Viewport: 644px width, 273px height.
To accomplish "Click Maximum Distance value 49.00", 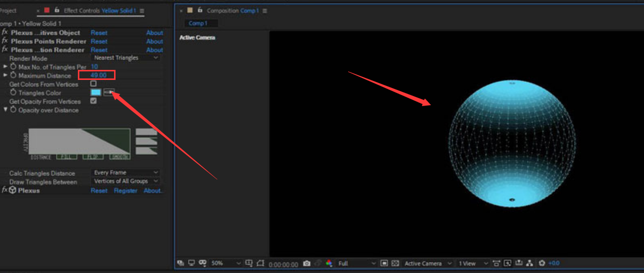I will (x=98, y=75).
